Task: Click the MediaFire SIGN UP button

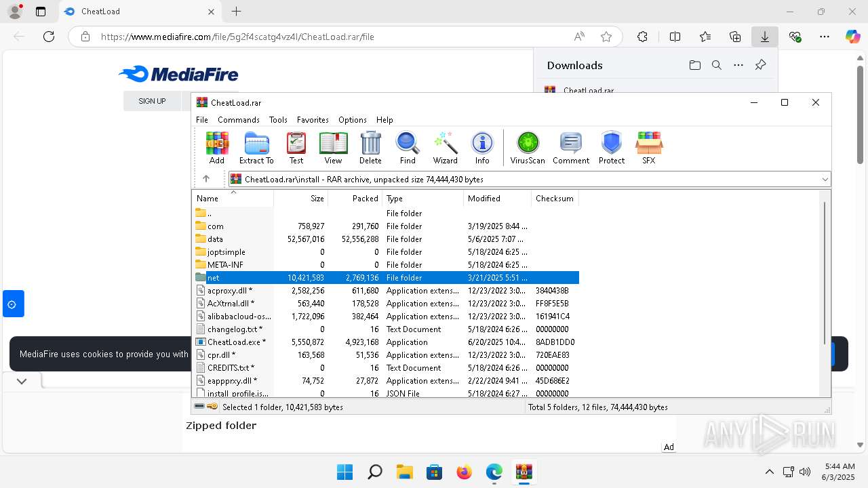Action: 152,101
